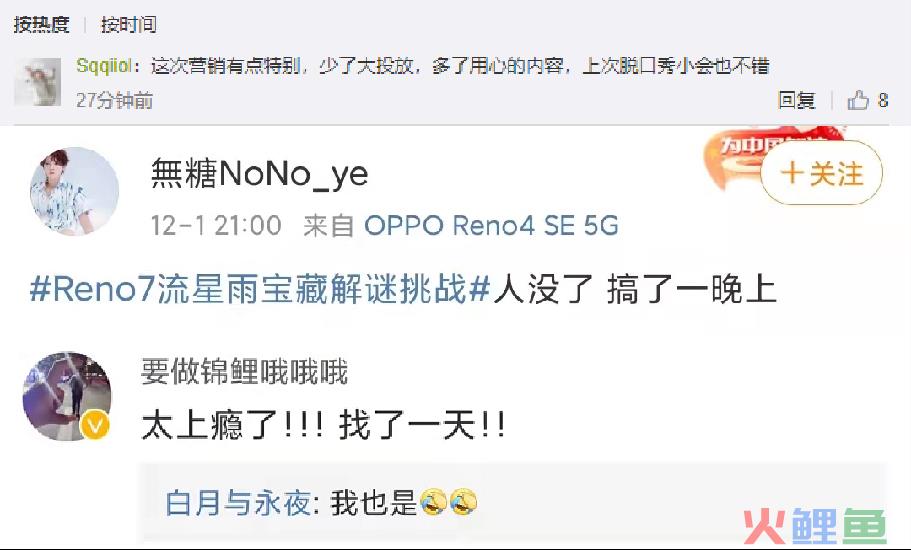The image size is (911, 550).
Task: Open OPPO Reno4 SE 5G device link
Action: (492, 225)
